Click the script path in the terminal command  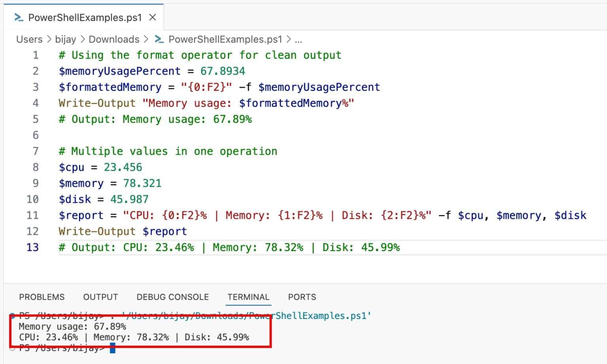point(246,316)
